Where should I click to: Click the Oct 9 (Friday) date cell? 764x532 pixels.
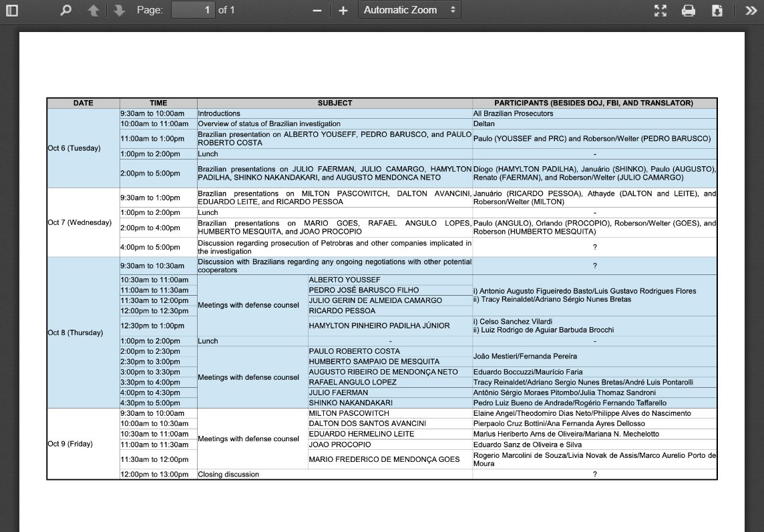(x=83, y=444)
